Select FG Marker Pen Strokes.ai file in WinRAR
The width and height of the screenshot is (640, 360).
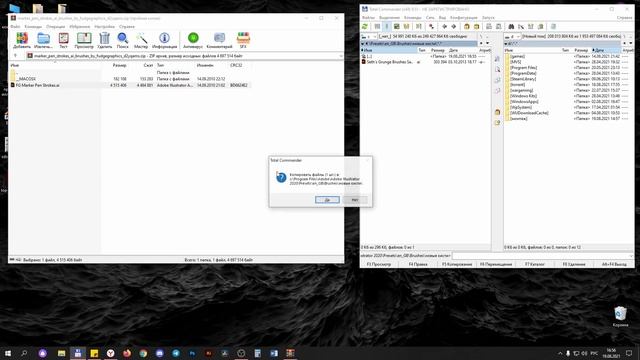tap(38, 85)
